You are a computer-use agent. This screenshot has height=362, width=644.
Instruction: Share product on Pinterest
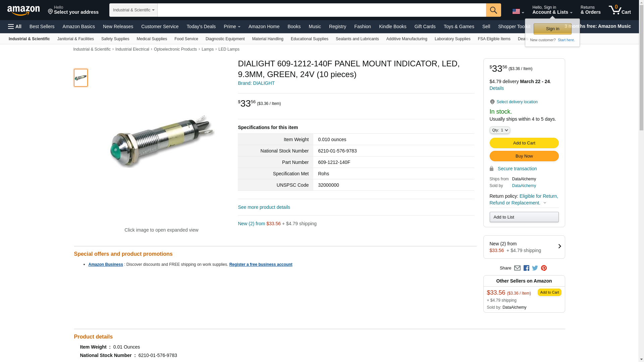point(544,268)
